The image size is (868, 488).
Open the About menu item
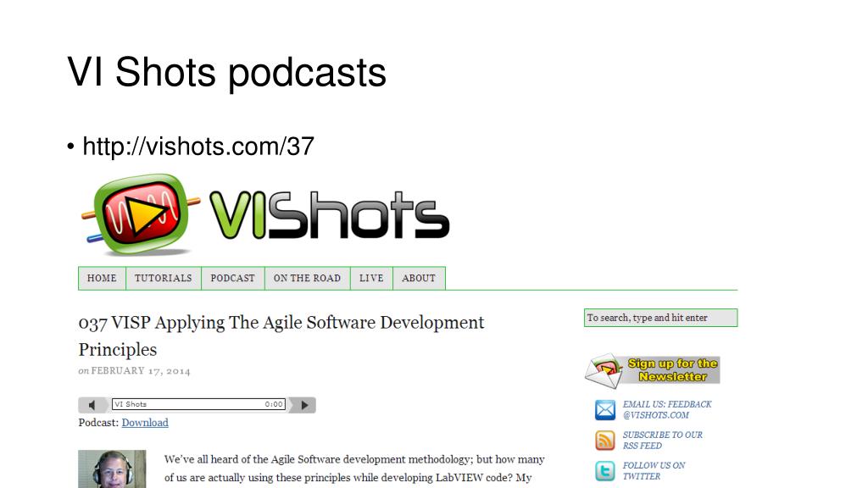419,278
